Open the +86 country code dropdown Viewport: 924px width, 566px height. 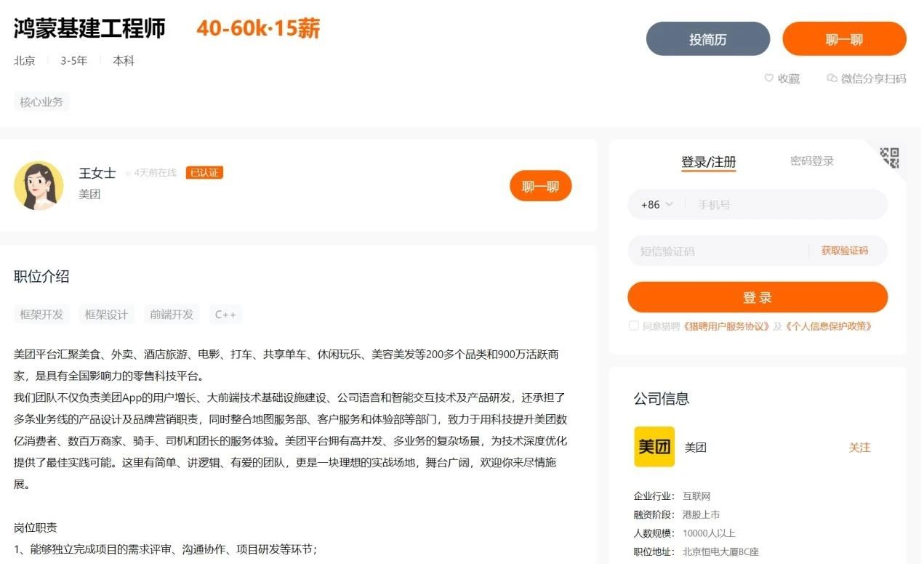pos(656,204)
